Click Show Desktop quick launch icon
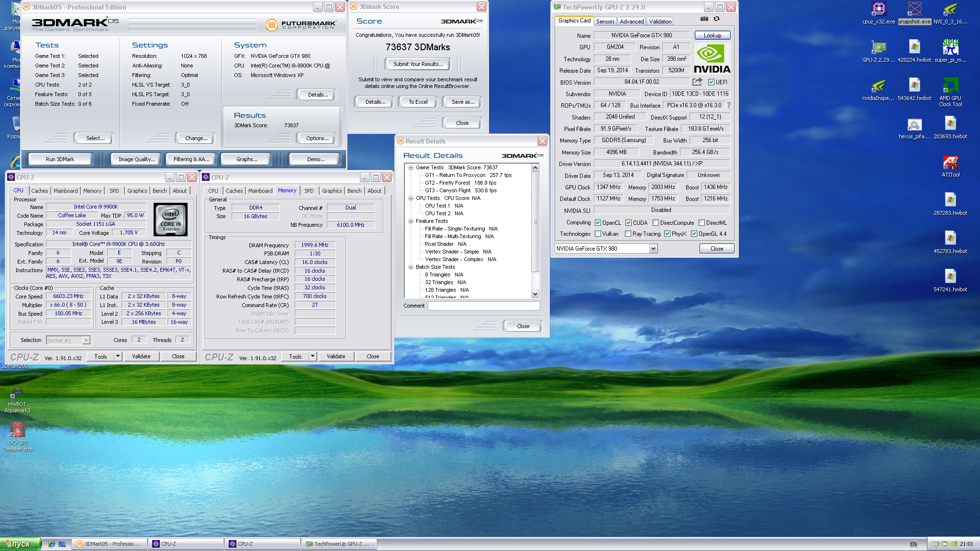Image resolution: width=980 pixels, height=551 pixels. [x=62, y=544]
